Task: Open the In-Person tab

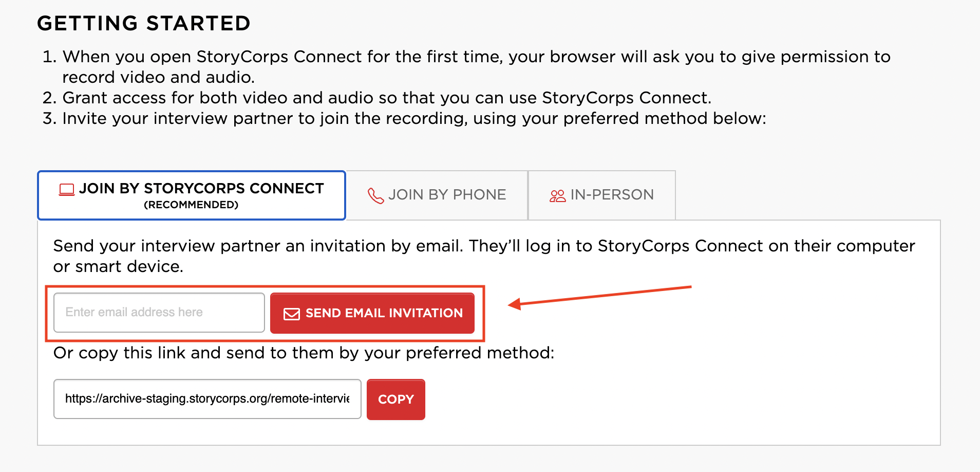Action: pos(601,195)
